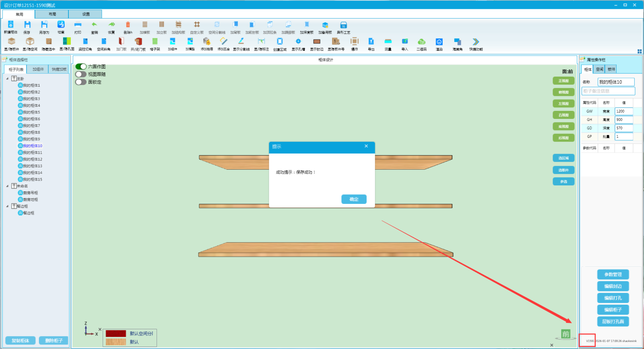Viewport: 644px width, 349px height.
Task: Click the 撤销 undo arrow icon
Action: point(94,26)
